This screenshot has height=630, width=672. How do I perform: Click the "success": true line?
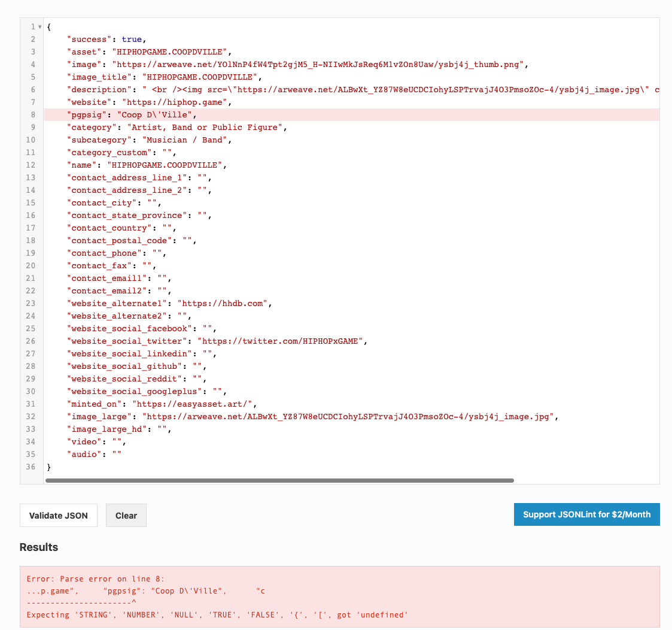coord(107,39)
